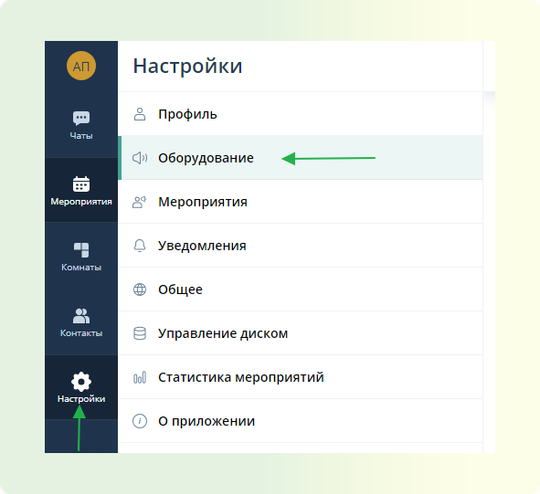Click the bell icon for Уведомления
The image size is (540, 494).
tap(139, 246)
